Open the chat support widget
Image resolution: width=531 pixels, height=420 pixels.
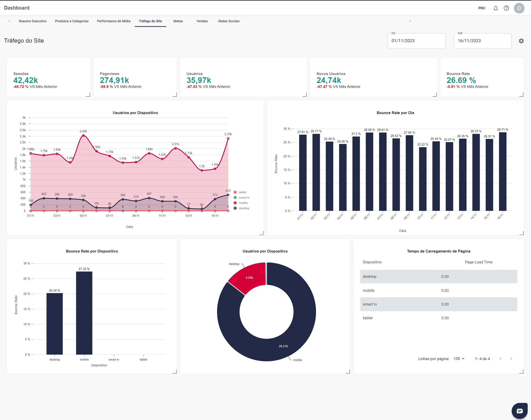[x=519, y=411]
